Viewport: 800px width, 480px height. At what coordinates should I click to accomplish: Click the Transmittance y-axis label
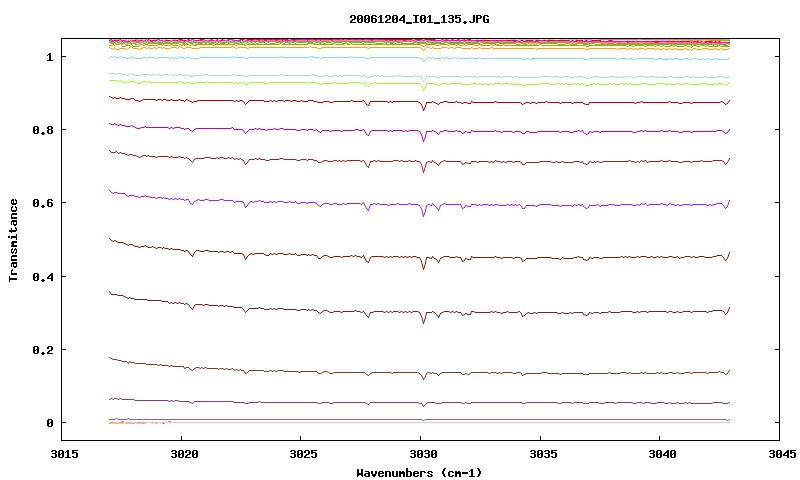(x=13, y=240)
